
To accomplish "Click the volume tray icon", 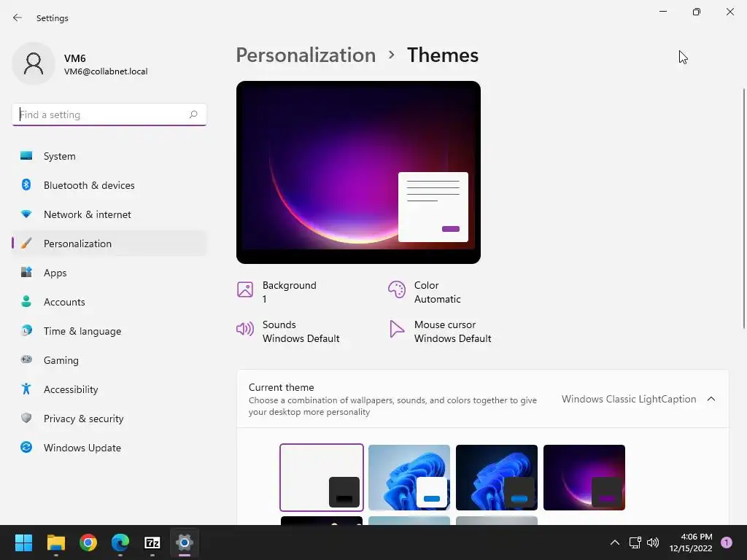I will [x=653, y=542].
